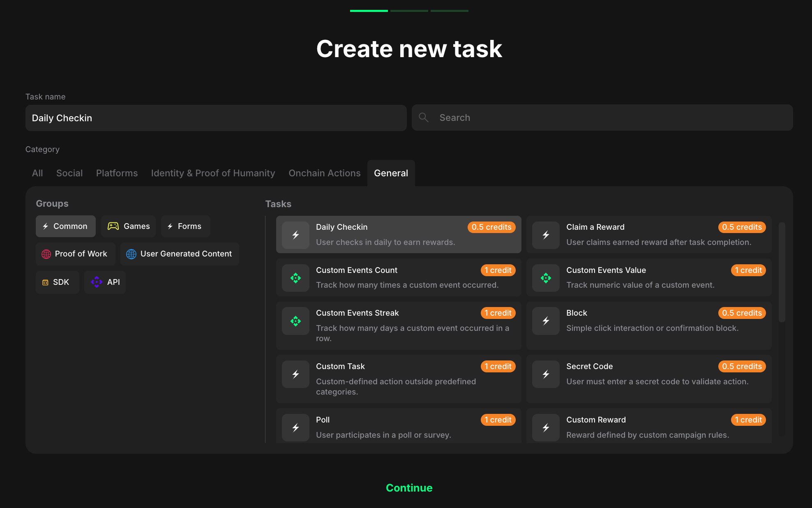
Task: Choose the Custom Reward task title
Action: (x=596, y=420)
